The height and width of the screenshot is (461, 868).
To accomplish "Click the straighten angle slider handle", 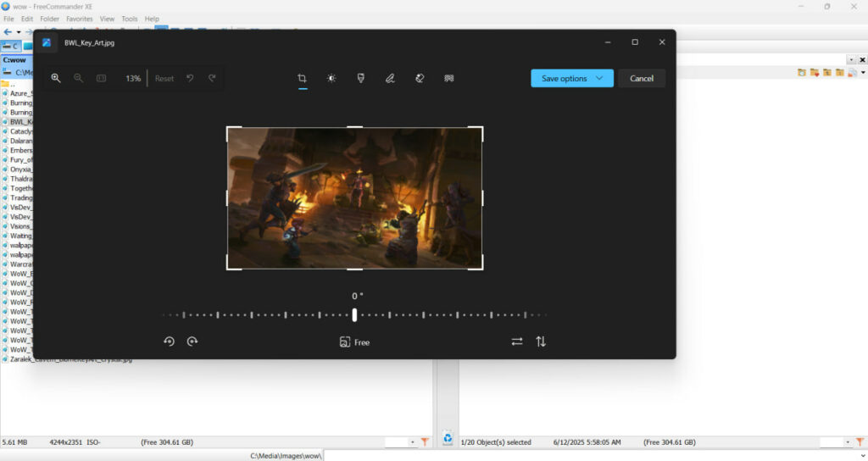I will [x=354, y=315].
